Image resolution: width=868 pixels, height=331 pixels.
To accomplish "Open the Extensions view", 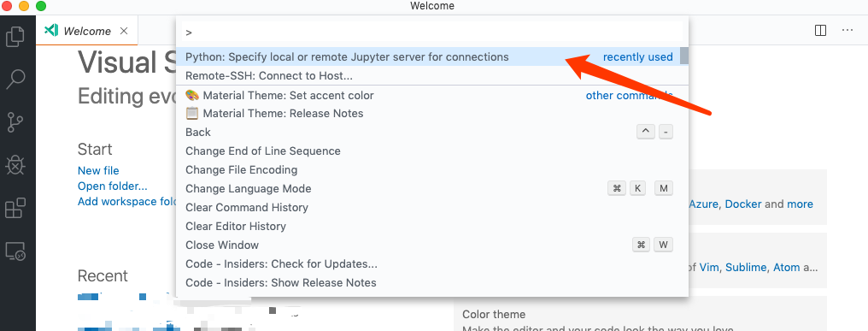I will 15,209.
